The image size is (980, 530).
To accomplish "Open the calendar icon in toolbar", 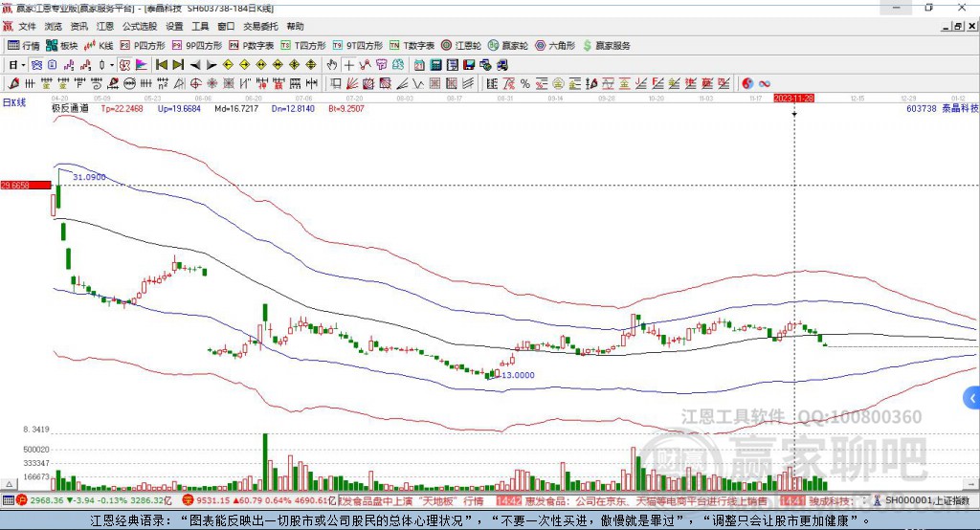I will click(419, 65).
